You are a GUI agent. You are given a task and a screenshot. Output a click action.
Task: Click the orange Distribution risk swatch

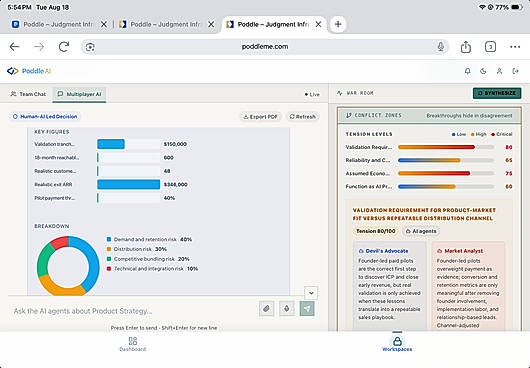[x=109, y=249]
